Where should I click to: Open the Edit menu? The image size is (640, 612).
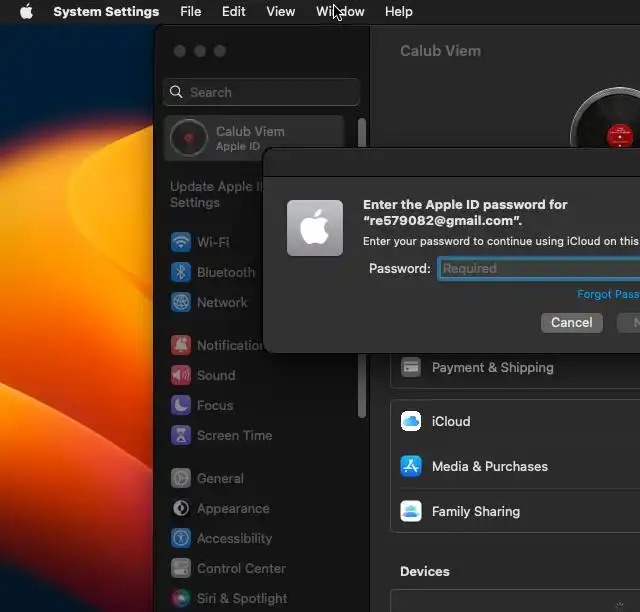point(233,11)
